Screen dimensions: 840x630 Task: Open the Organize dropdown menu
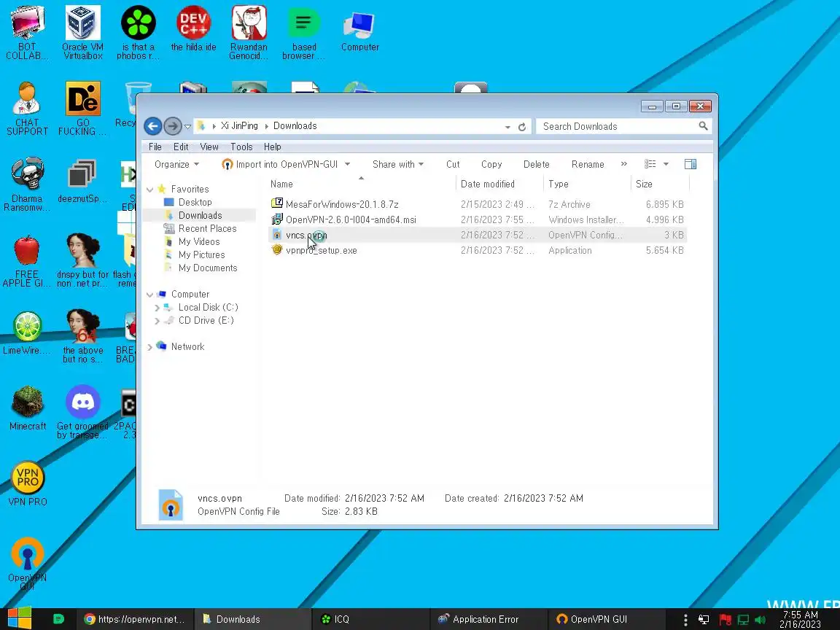pos(176,165)
